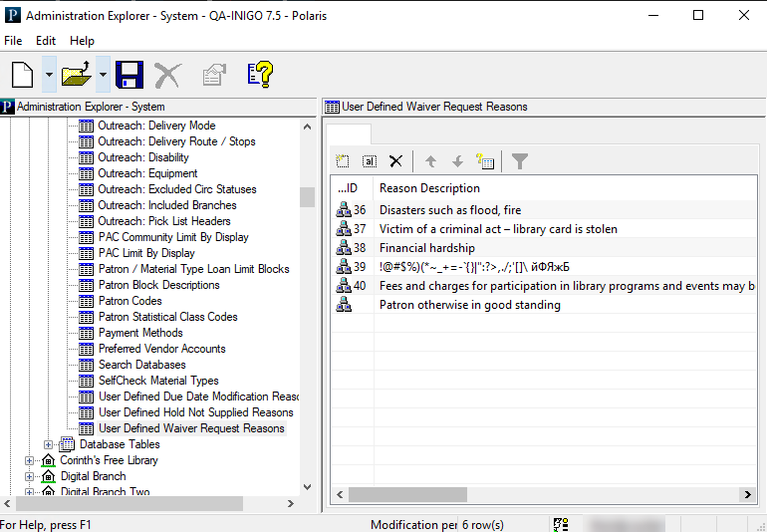Select Outreach: Delivery Mode table
The width and height of the screenshot is (767, 532).
[x=156, y=126]
